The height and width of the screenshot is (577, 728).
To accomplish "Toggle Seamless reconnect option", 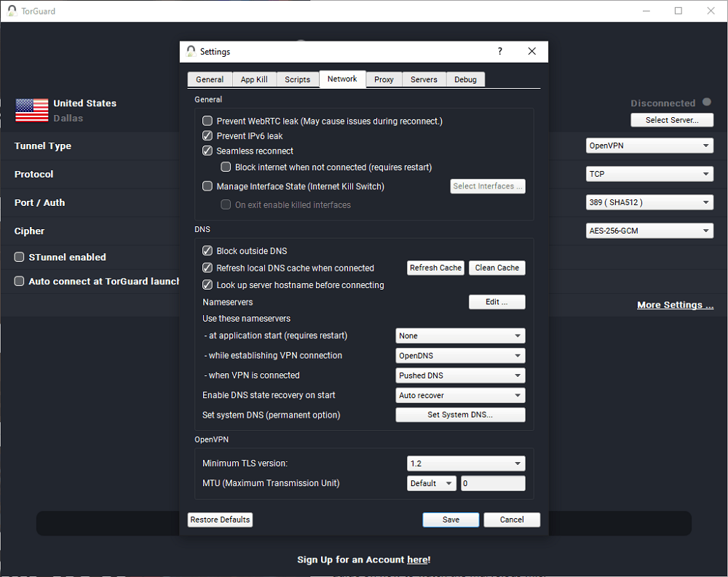I will coord(207,151).
